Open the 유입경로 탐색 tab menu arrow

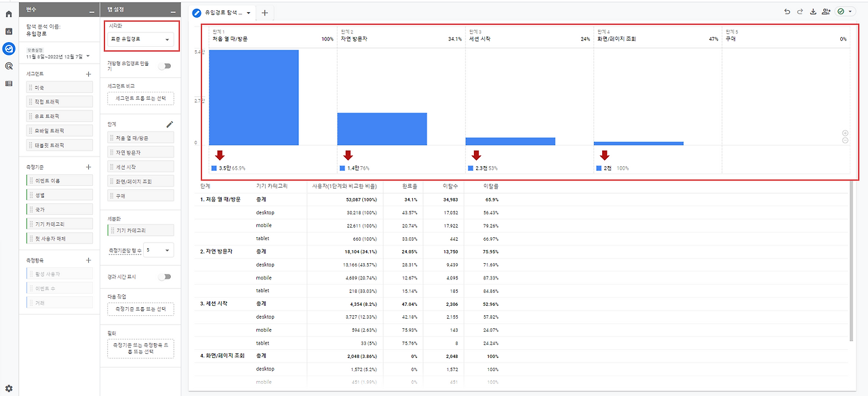pos(249,13)
